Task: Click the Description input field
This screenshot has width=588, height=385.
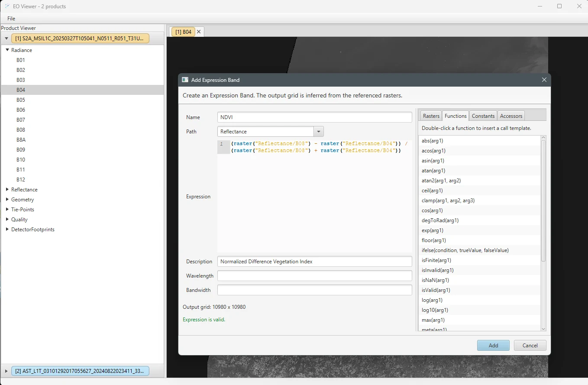Action: (315, 262)
